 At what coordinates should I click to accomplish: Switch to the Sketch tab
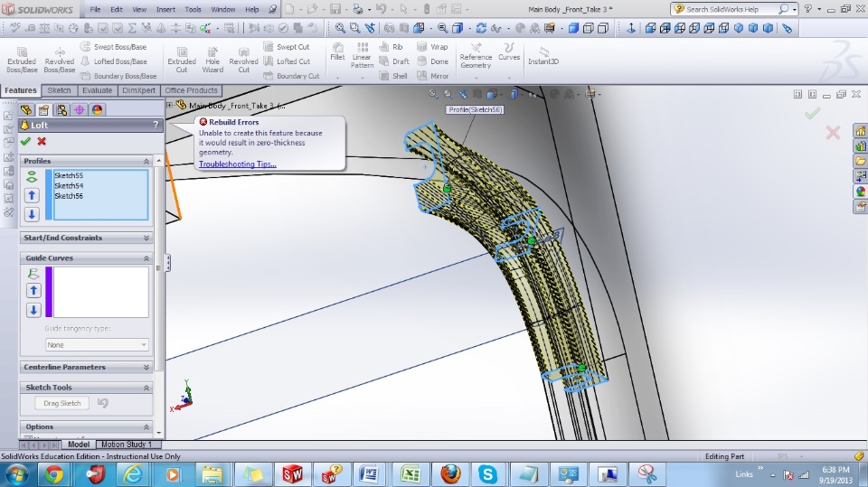(60, 90)
